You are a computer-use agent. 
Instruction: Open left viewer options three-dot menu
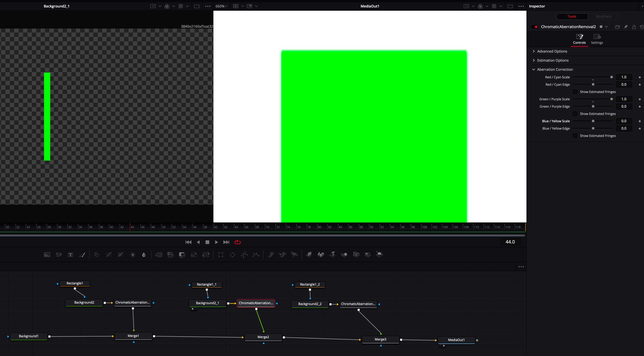point(208,6)
